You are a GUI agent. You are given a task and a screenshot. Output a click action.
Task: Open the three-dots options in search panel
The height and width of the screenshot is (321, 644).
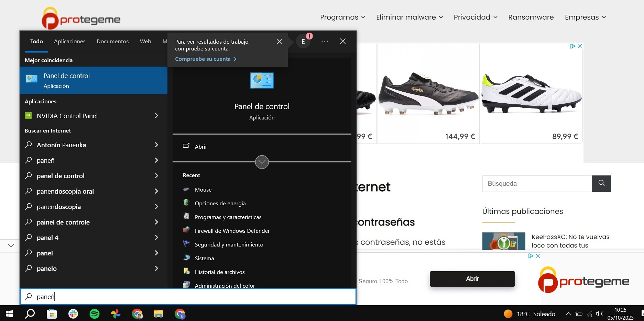coord(325,41)
